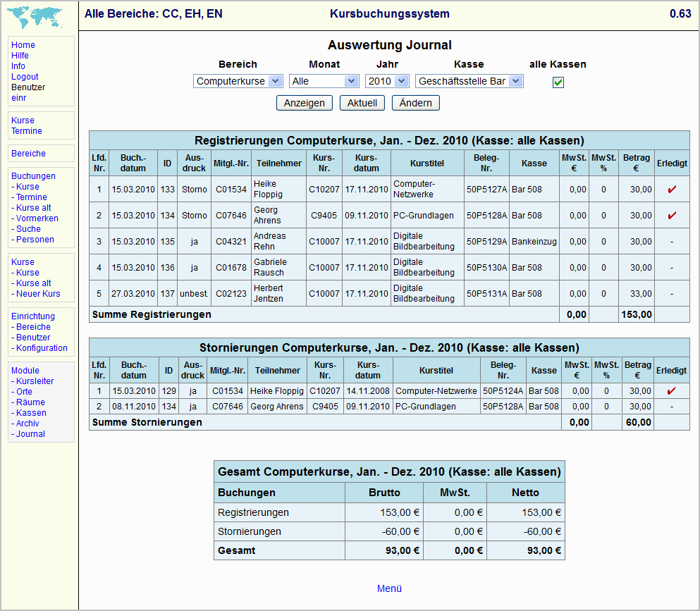Click the Kurstitel header in Registrierungen table
The width and height of the screenshot is (700, 611).
pyautogui.click(x=427, y=163)
